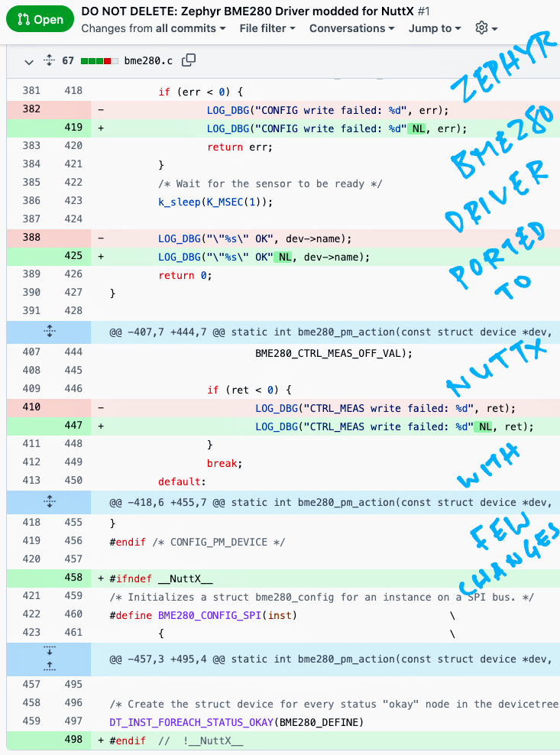Expand hidden lines above line 457 hunk

(x=49, y=659)
